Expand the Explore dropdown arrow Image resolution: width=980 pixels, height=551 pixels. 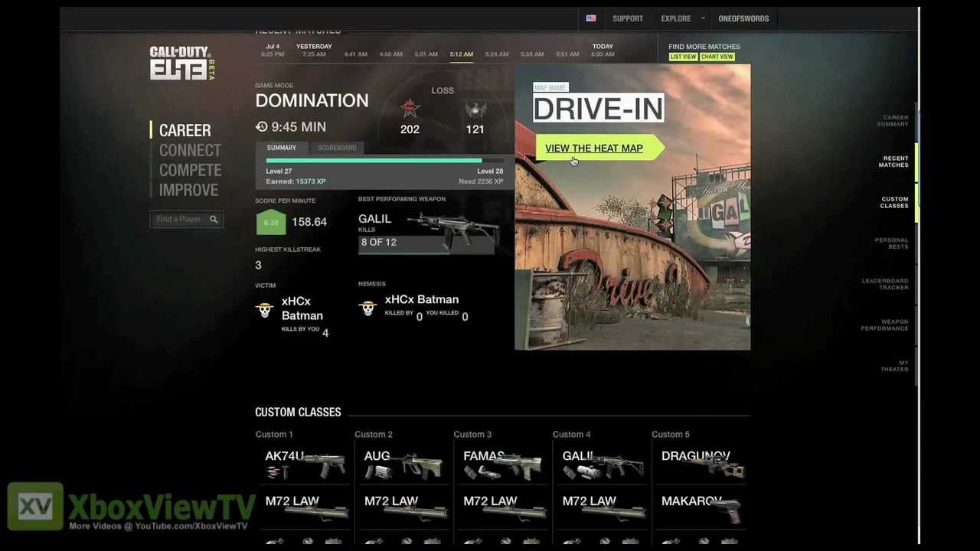pyautogui.click(x=703, y=18)
